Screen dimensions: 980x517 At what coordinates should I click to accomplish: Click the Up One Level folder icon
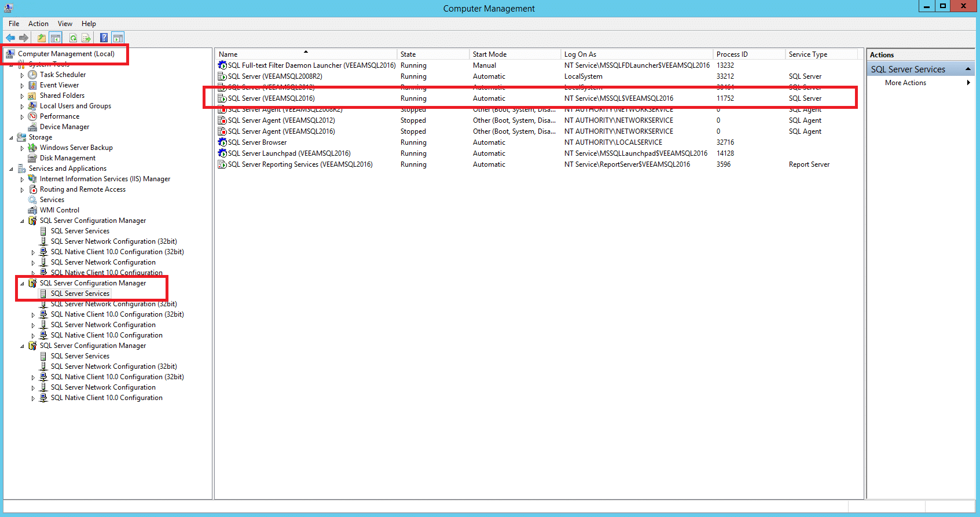point(42,38)
